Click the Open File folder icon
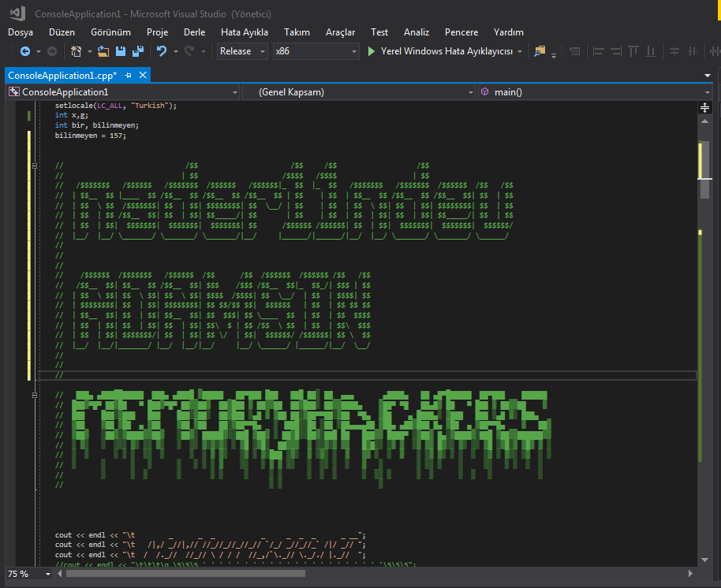Screen dimensions: 721x588 tap(103, 51)
